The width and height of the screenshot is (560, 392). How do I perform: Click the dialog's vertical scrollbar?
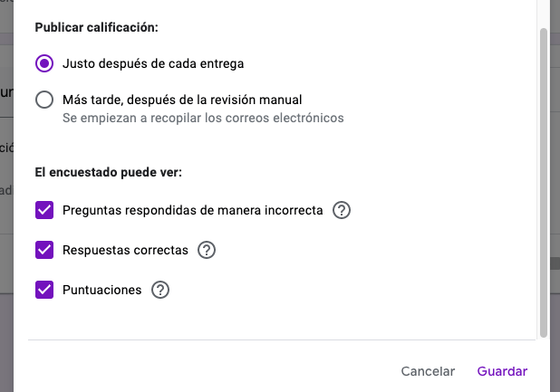coord(544,181)
